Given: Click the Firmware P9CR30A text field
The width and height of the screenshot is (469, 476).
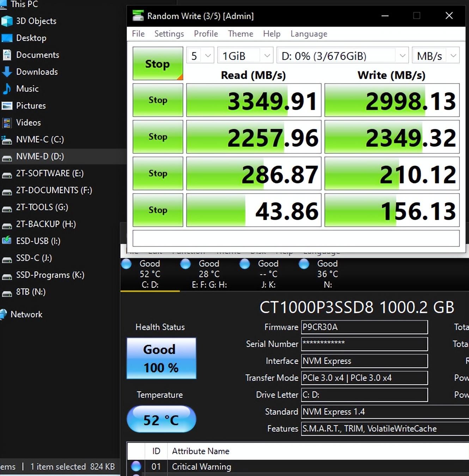Looking at the screenshot, I should pos(364,327).
